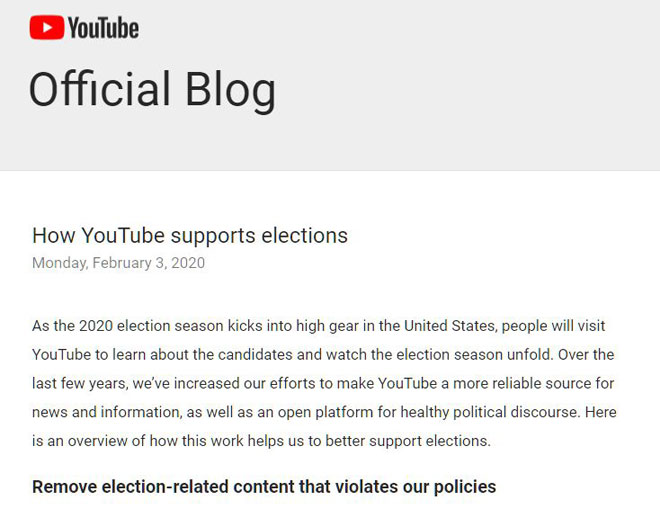Click the 'Remove election-related content' section heading
Image resolution: width=660 pixels, height=509 pixels.
point(264,487)
